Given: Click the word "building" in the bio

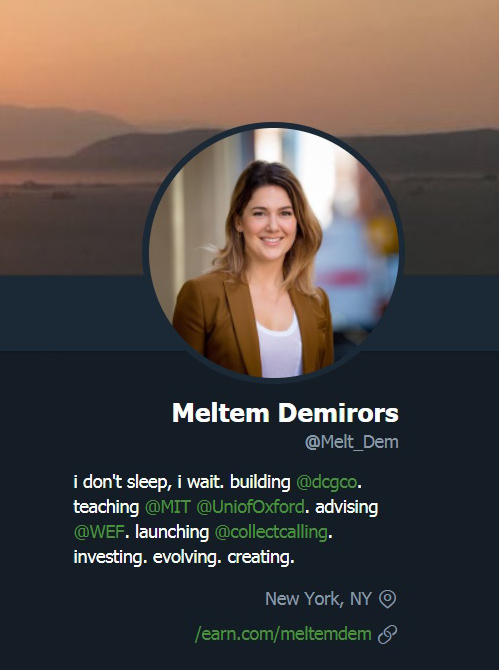Looking at the screenshot, I should tap(260, 482).
